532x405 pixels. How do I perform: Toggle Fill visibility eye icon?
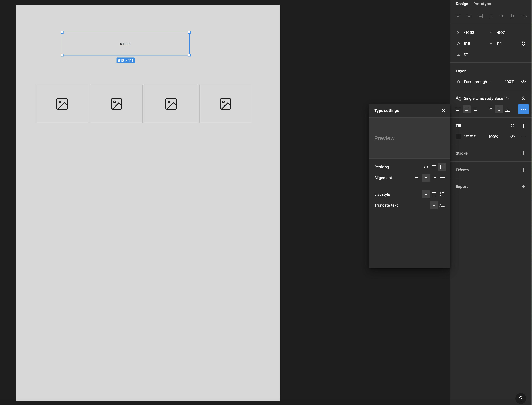[x=513, y=136]
